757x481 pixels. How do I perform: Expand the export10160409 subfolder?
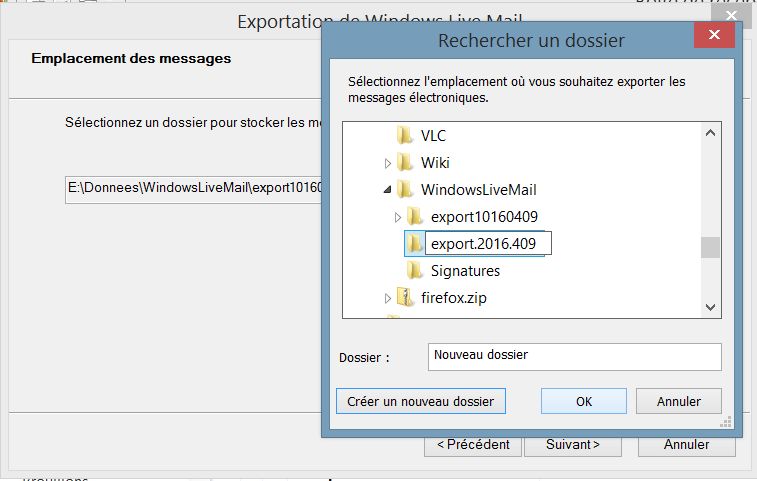coord(398,216)
